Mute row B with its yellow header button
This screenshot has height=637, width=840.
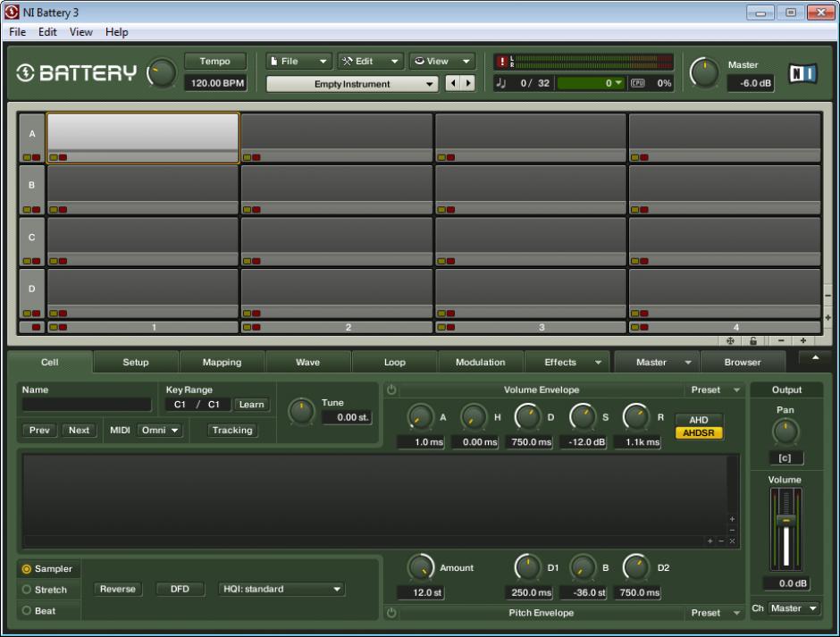pos(27,209)
